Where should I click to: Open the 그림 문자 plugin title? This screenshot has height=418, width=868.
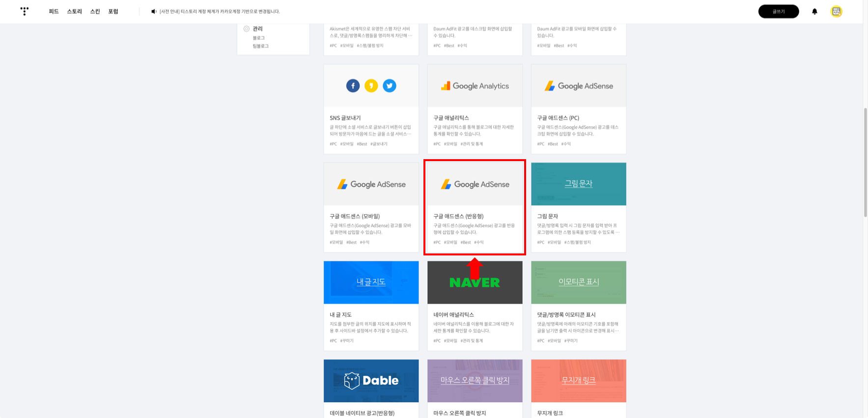tap(547, 216)
